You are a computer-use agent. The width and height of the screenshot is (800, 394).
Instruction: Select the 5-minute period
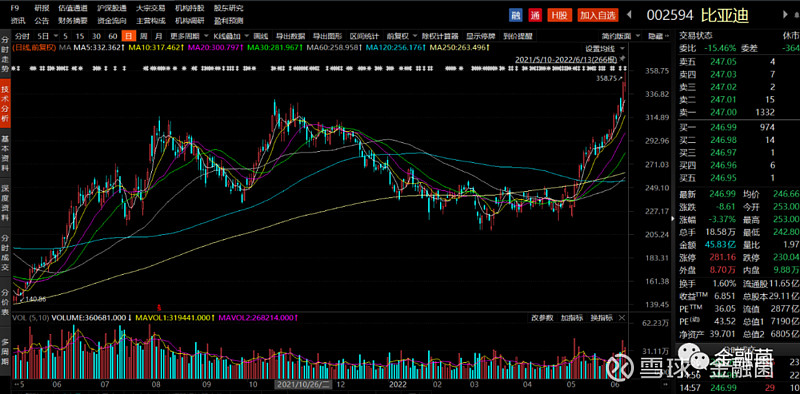point(66,36)
